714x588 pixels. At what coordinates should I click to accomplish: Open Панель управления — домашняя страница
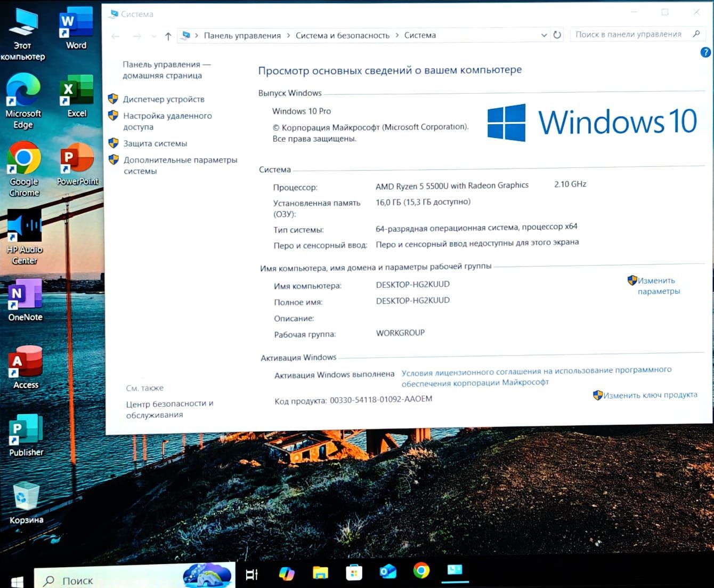[166, 70]
